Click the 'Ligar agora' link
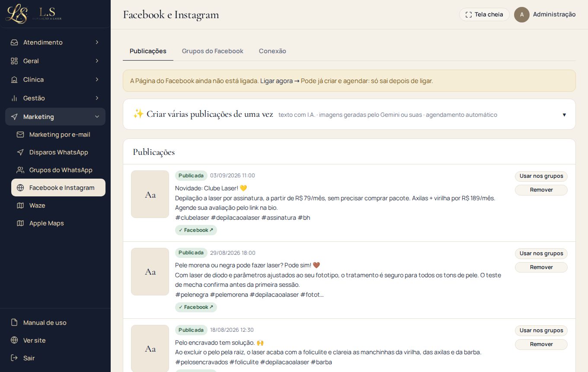The image size is (588, 372). click(x=280, y=81)
